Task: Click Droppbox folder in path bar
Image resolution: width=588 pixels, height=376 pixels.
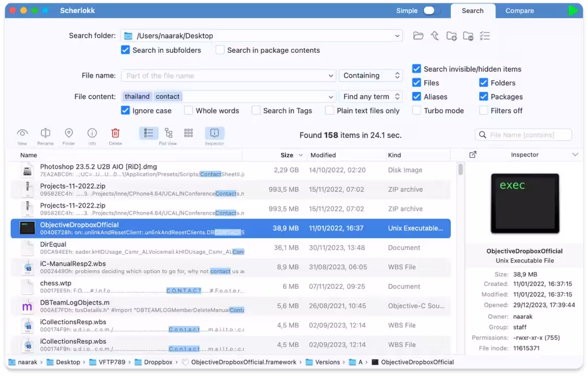Action: 158,362
